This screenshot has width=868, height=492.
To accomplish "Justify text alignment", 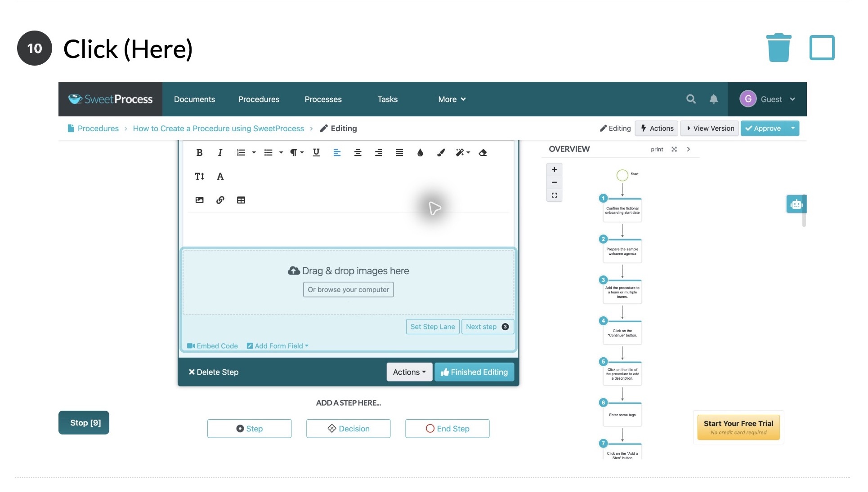I will pos(399,153).
